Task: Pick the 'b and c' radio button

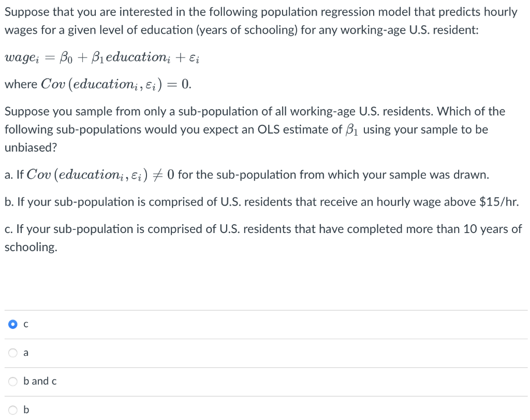Action: pos(13,382)
